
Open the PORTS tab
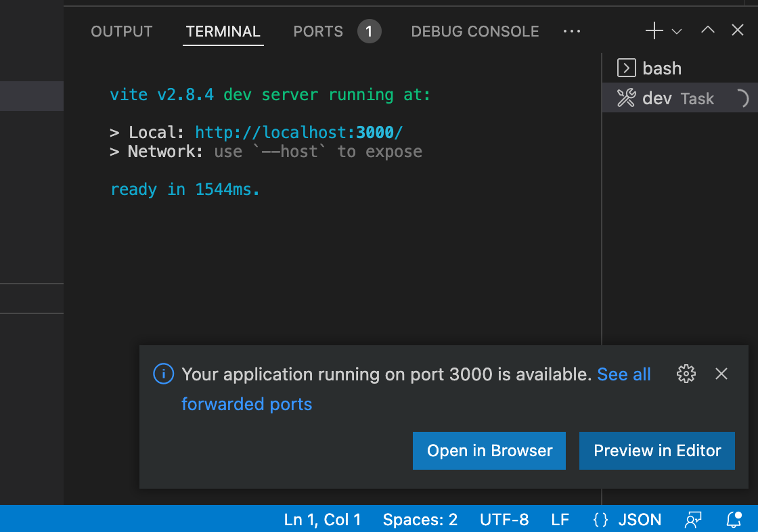318,31
